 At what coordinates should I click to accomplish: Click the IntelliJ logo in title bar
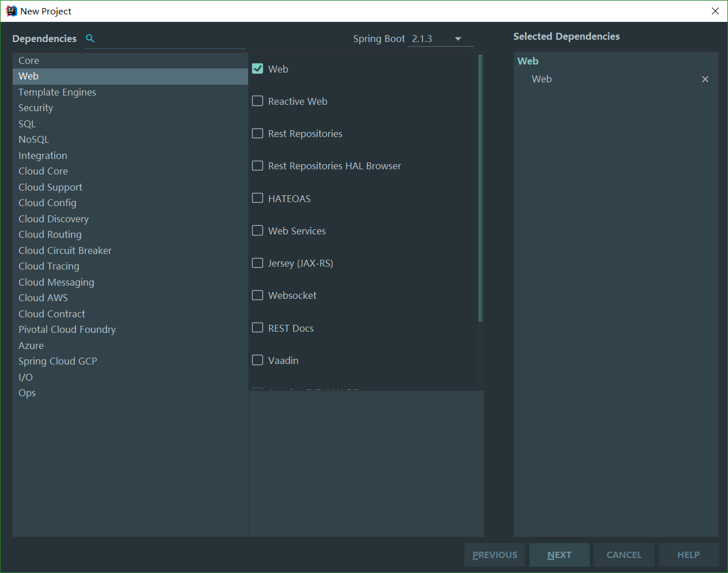[11, 11]
